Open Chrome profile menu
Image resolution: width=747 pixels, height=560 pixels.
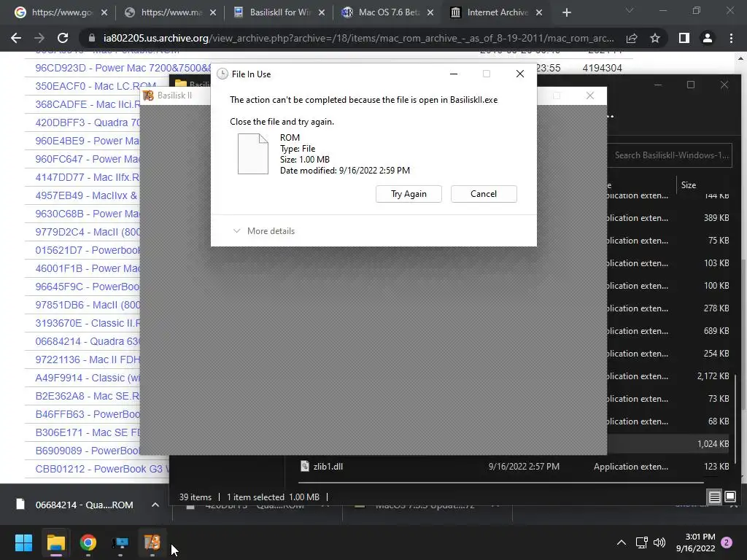[708, 38]
